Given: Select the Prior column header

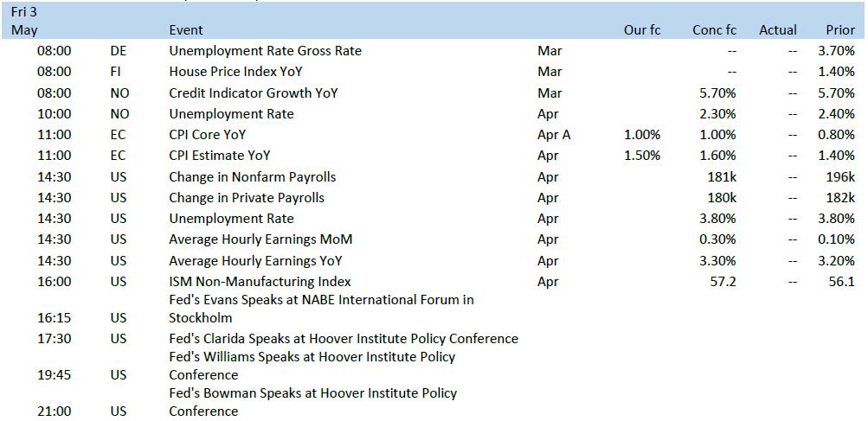Looking at the screenshot, I should pos(840,30).
